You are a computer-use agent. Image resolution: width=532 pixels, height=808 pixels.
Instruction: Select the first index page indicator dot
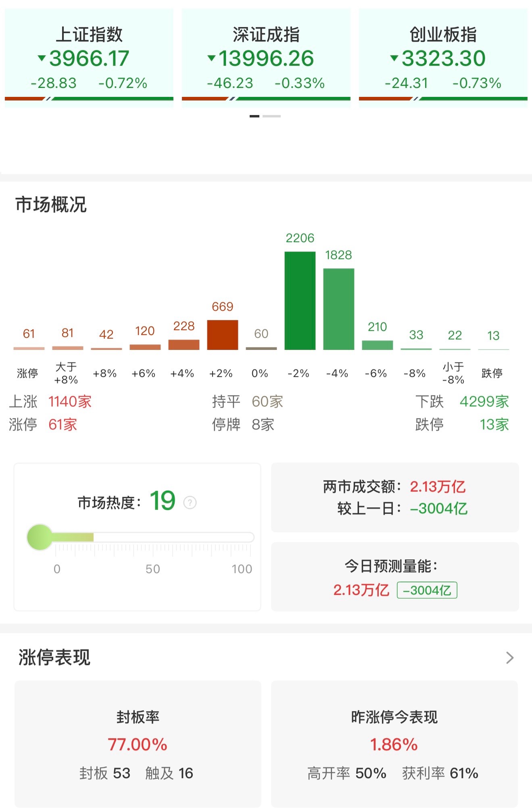[x=254, y=116]
